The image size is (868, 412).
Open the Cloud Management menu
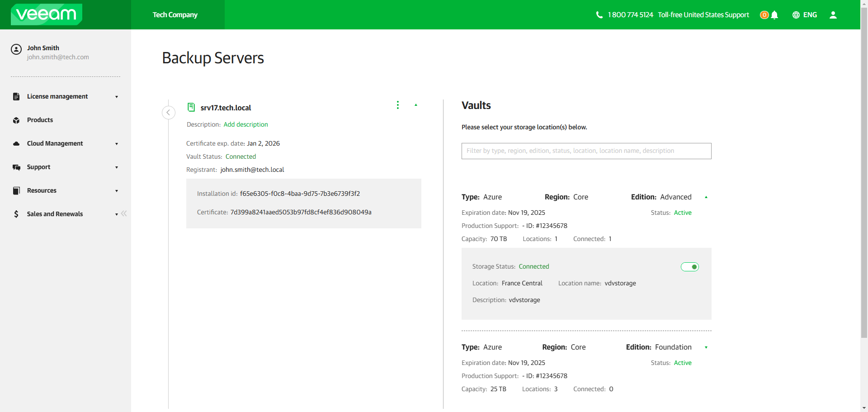click(x=66, y=143)
